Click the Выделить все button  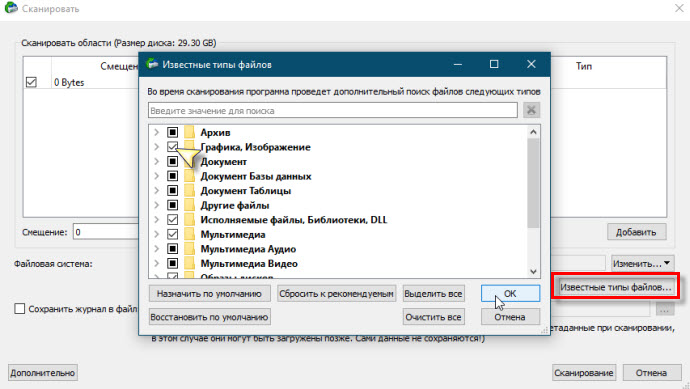pos(433,294)
